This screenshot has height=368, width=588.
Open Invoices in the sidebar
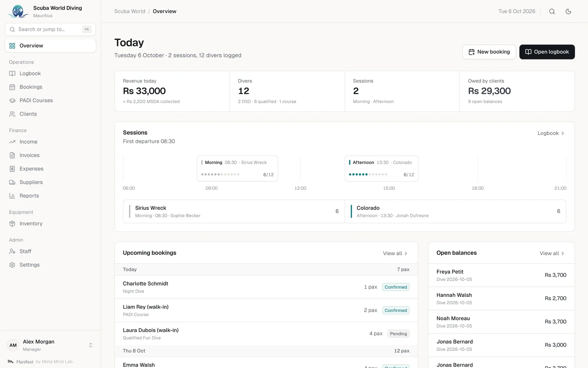(50, 155)
